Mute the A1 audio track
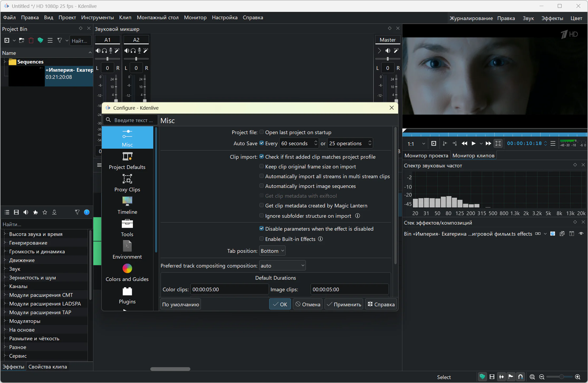The width and height of the screenshot is (588, 383). coord(98,51)
